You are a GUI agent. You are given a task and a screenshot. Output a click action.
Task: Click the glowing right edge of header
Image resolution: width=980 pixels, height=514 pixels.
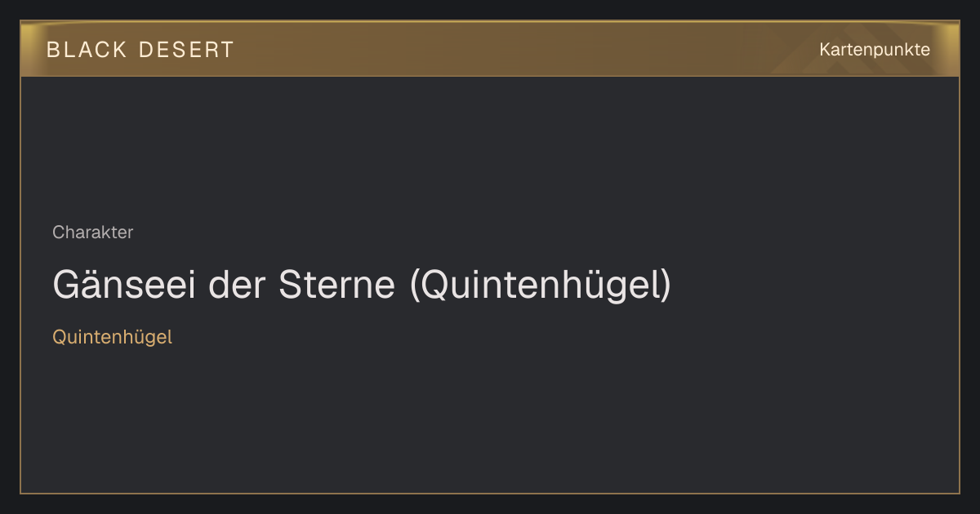tap(951, 49)
